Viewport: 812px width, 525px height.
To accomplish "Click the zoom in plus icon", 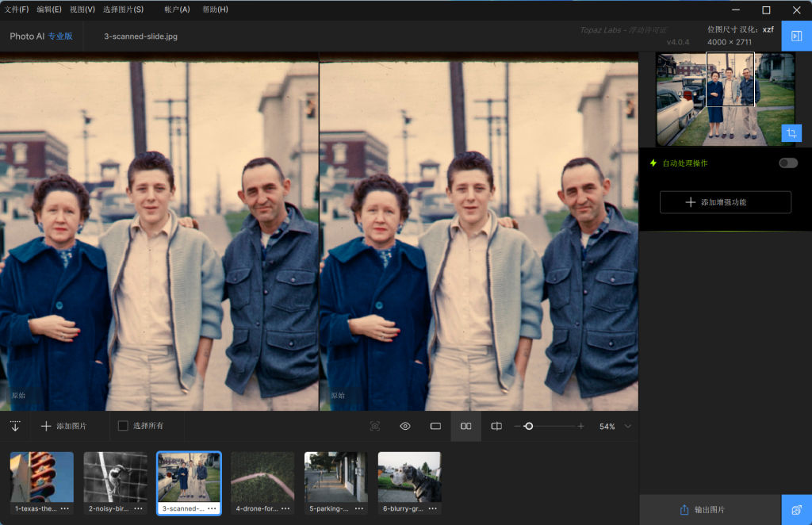I will pyautogui.click(x=580, y=426).
